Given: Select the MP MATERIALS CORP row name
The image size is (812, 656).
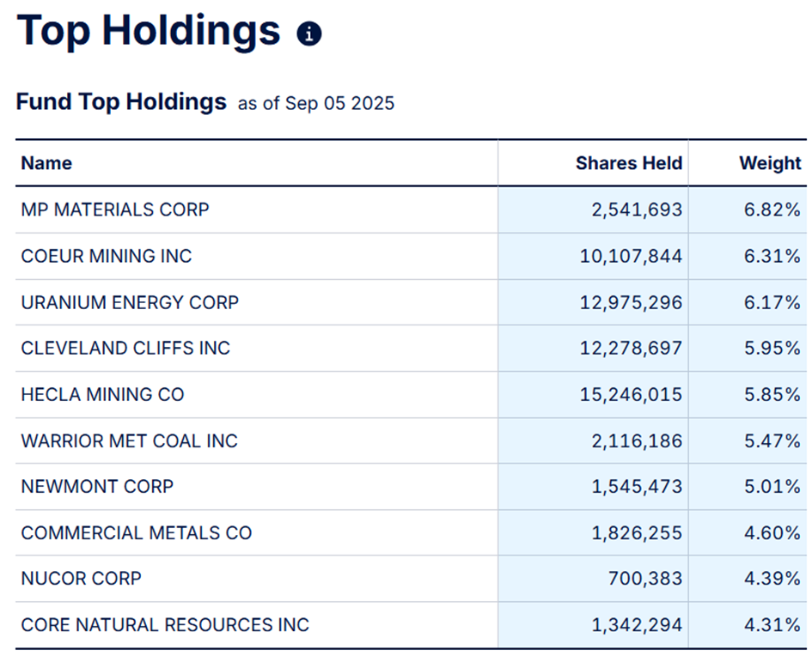Looking at the screenshot, I should (115, 210).
